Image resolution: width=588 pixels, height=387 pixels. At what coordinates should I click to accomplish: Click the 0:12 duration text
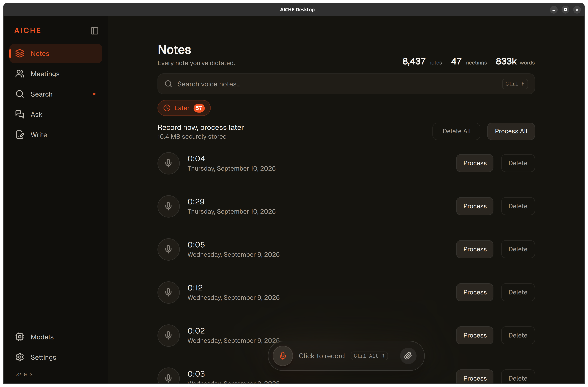point(195,288)
